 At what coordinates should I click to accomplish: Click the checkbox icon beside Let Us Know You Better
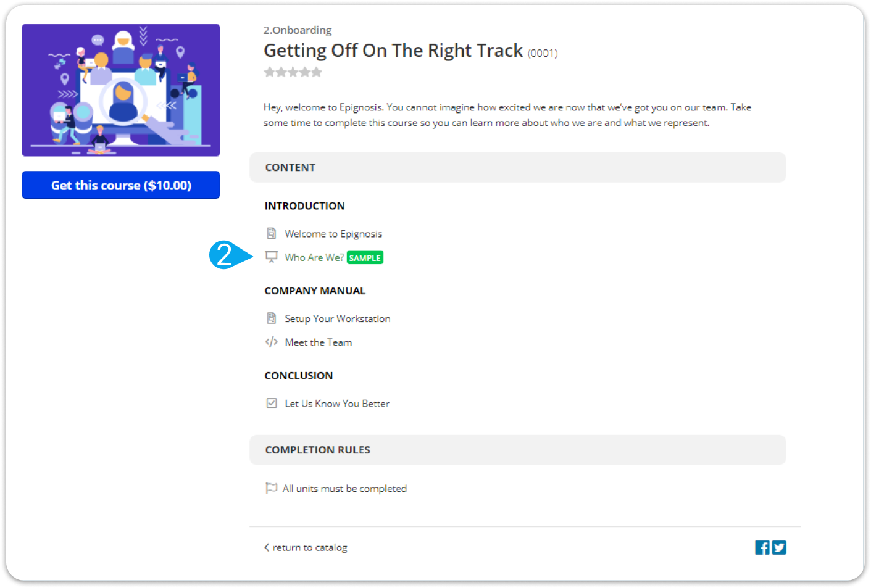click(271, 403)
